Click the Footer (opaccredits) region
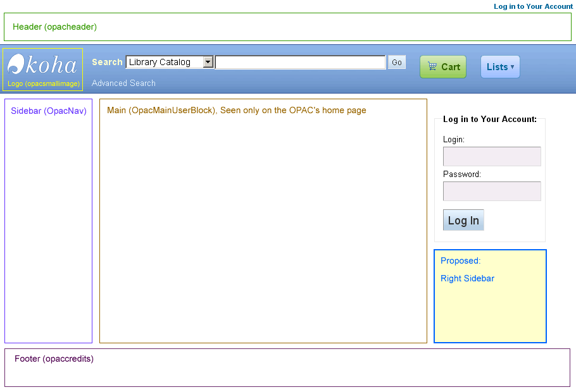576x392 pixels. point(287,367)
